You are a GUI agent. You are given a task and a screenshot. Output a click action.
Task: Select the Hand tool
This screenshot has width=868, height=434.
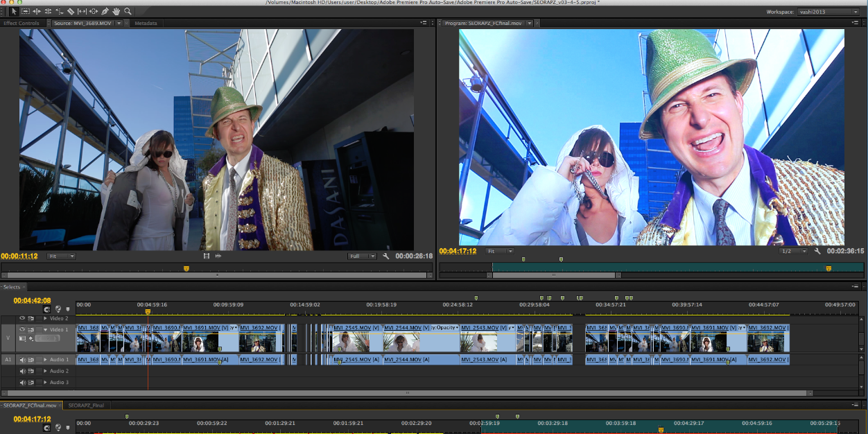(116, 11)
